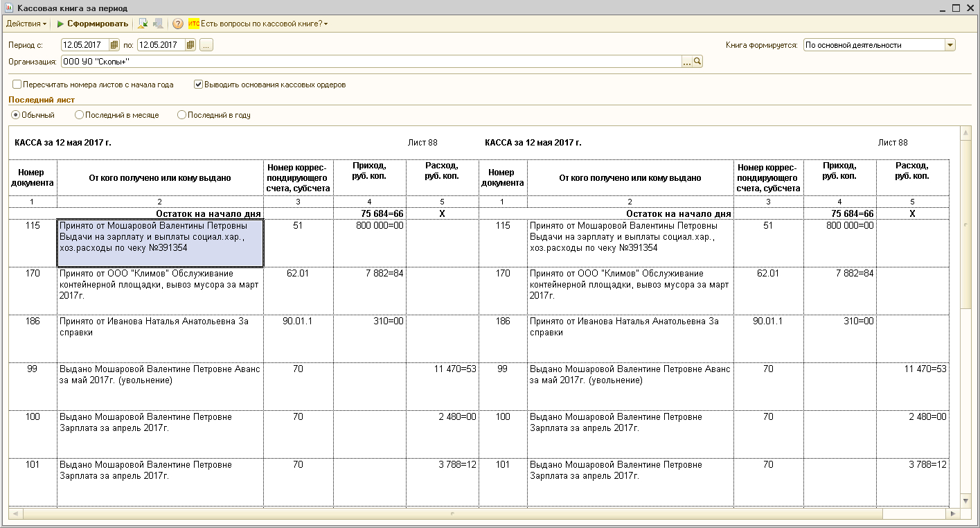Click left sheet account 90.01.1
This screenshot has height=528, width=980.
[298, 321]
